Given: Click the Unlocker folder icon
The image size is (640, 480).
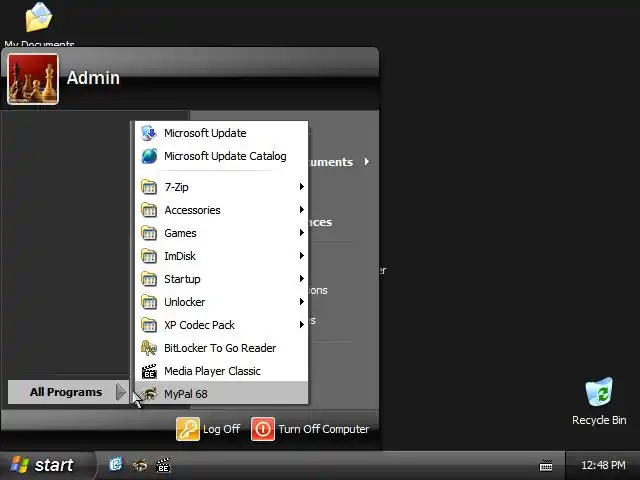Looking at the screenshot, I should [x=149, y=302].
